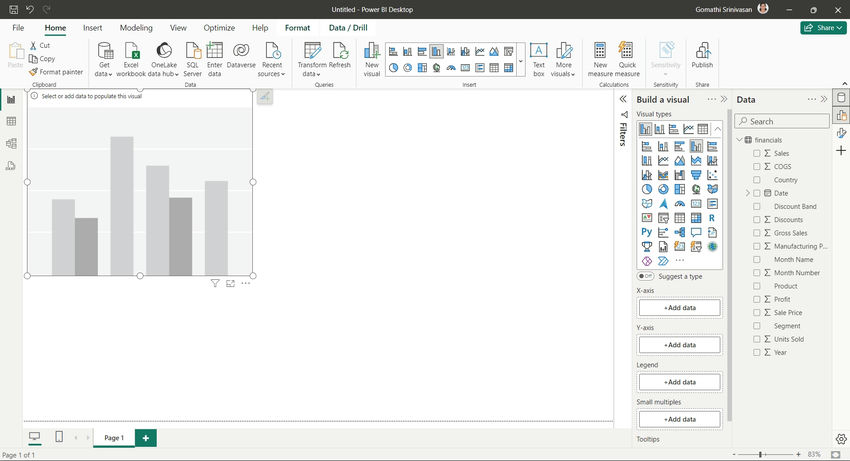The image size is (850, 461).
Task: Check the Country field checkbox
Action: pyautogui.click(x=757, y=180)
